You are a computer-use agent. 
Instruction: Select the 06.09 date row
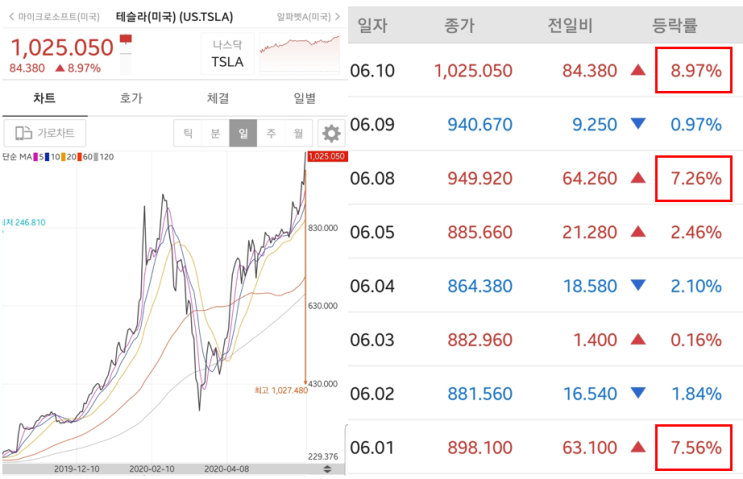click(x=545, y=124)
